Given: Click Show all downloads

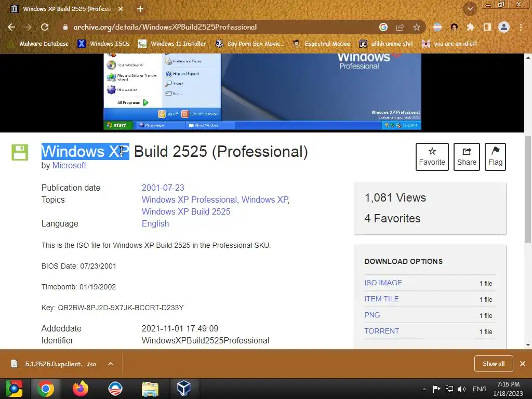Looking at the screenshot, I should tap(494, 364).
